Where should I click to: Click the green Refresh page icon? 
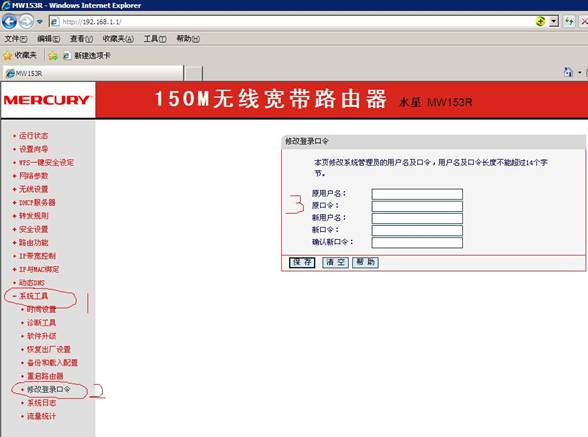(x=570, y=21)
